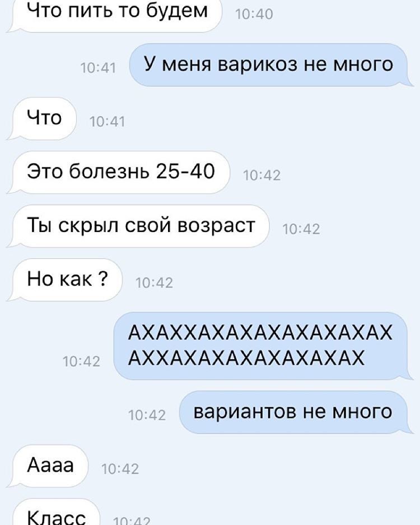
Task: Select the 'Но как ?' message
Action: point(67,279)
